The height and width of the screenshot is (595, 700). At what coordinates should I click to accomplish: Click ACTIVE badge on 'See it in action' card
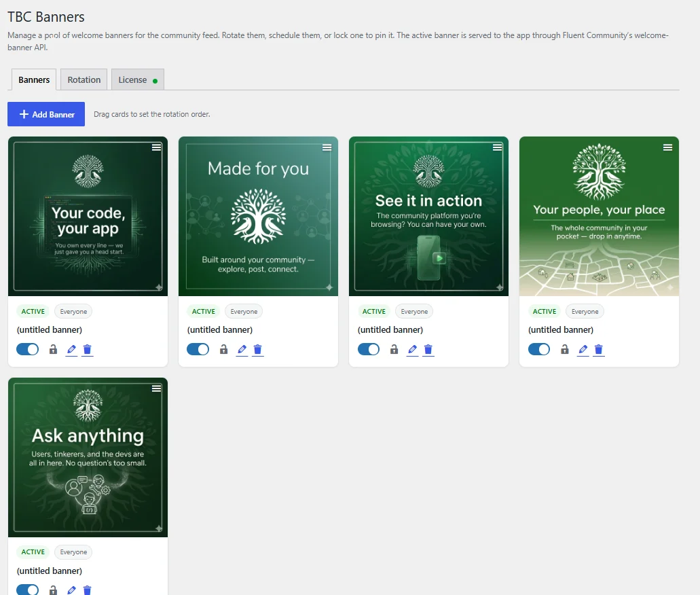pos(374,311)
